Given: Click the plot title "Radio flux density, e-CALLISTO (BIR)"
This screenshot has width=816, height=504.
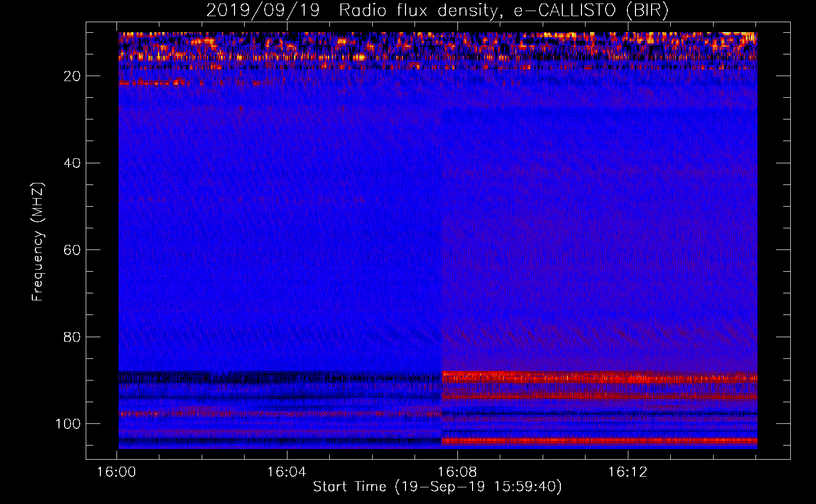Looking at the screenshot, I should 504,11.
